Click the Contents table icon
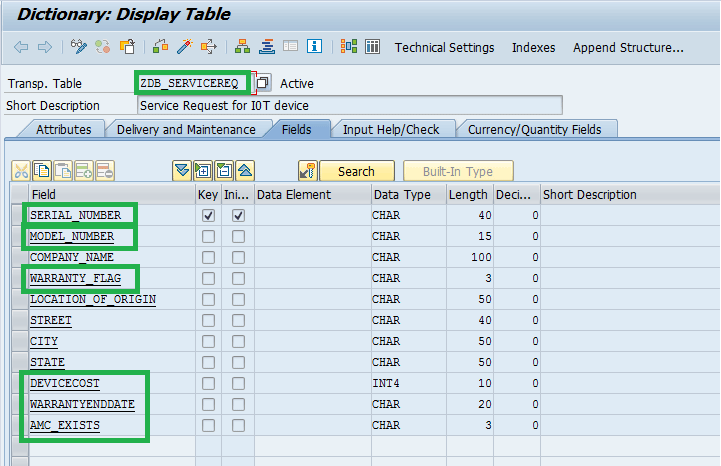This screenshot has width=721, height=466. (372, 46)
